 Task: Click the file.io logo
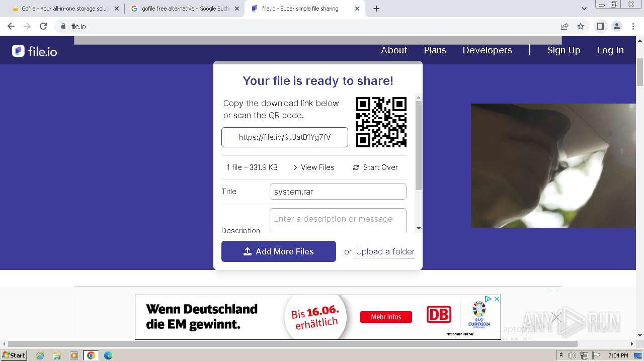(x=35, y=51)
